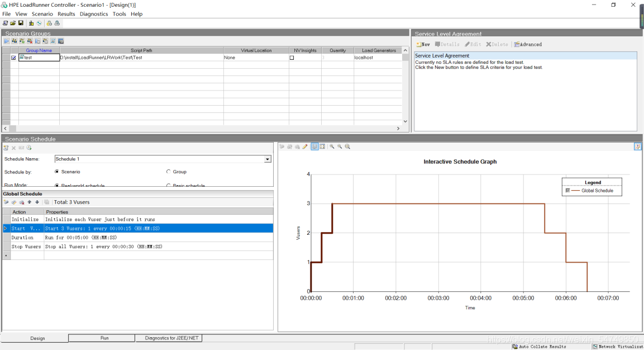Viewport: 644px width, 350px height.
Task: Click the New SLA button
Action: coord(423,44)
